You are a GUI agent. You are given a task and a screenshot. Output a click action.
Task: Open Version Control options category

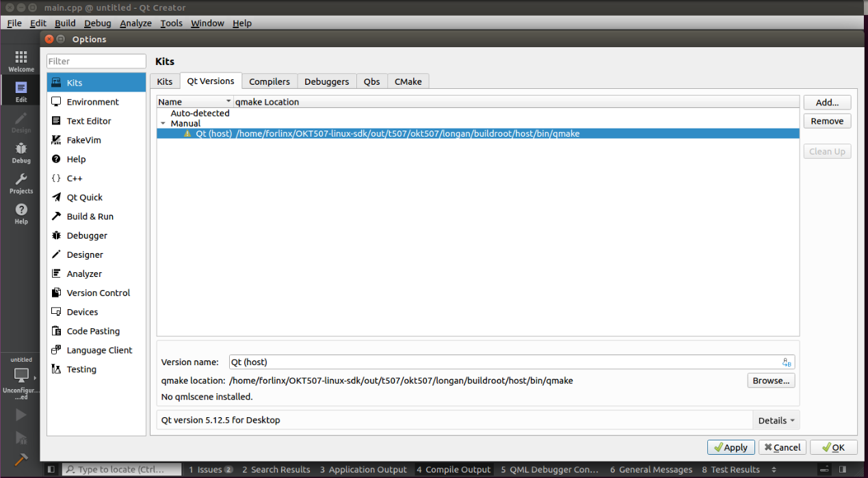point(98,293)
